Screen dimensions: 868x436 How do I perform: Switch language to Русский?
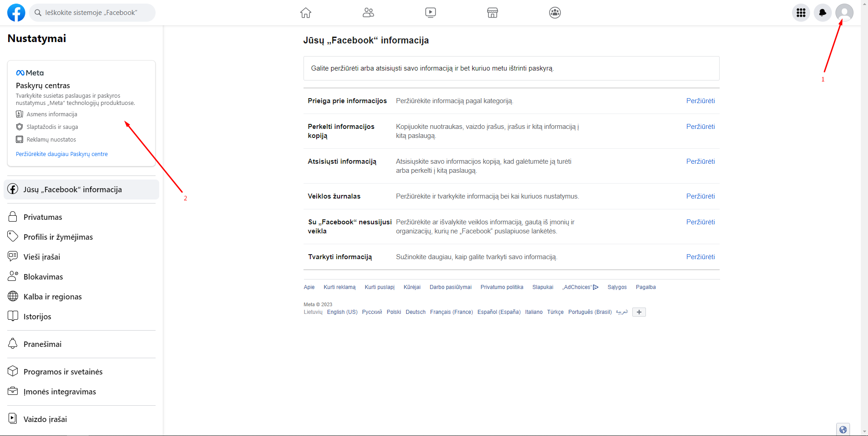click(372, 312)
